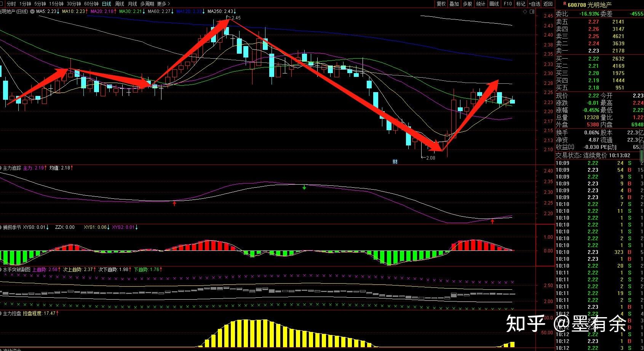Click the 2.08 low price label
644x351 pixels.
coord(430,158)
